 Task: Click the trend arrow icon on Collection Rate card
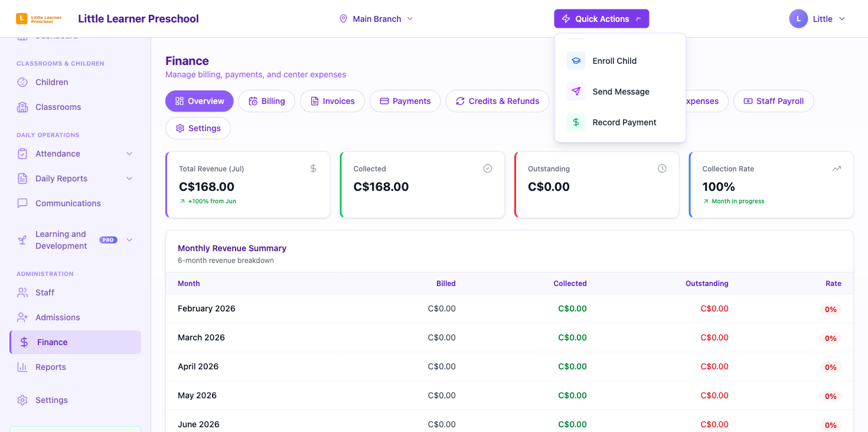(x=837, y=168)
